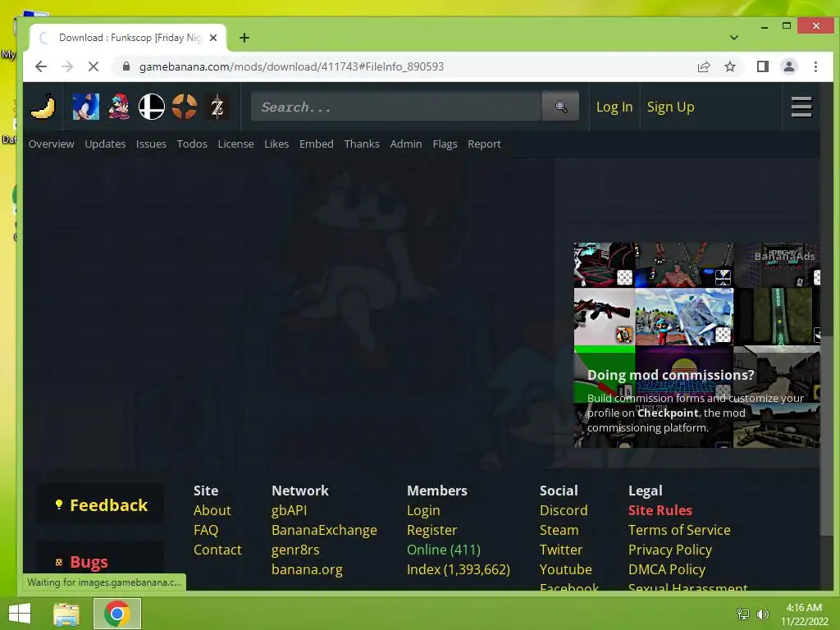Switch to the Thanks tab
The height and width of the screenshot is (630, 840).
(x=362, y=144)
